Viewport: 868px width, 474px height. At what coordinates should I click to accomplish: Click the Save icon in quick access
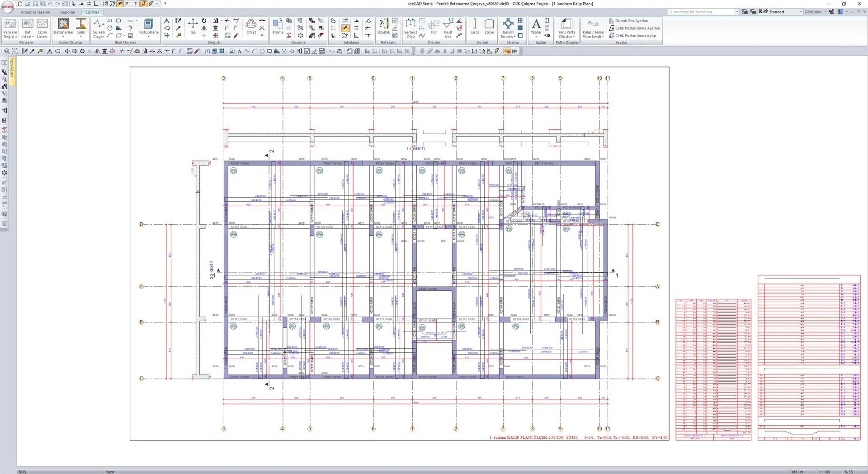tap(35, 4)
